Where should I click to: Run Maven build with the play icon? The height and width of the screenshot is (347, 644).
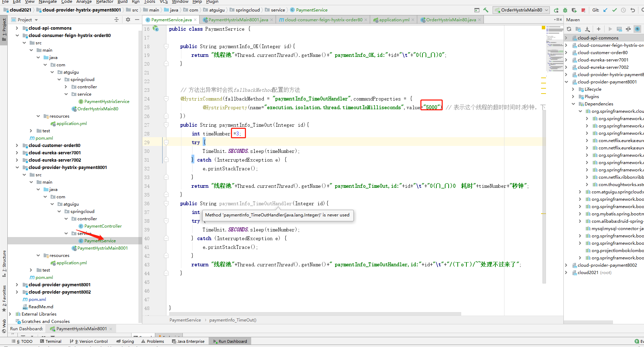pos(610,29)
